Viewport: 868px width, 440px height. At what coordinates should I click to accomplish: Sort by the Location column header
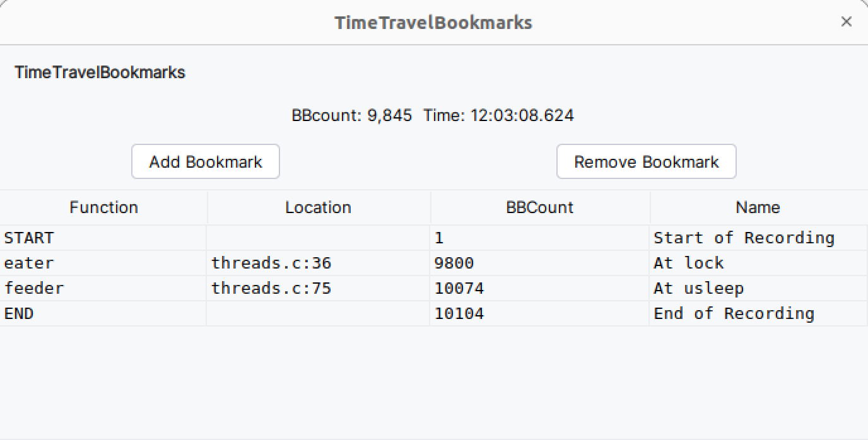click(319, 207)
